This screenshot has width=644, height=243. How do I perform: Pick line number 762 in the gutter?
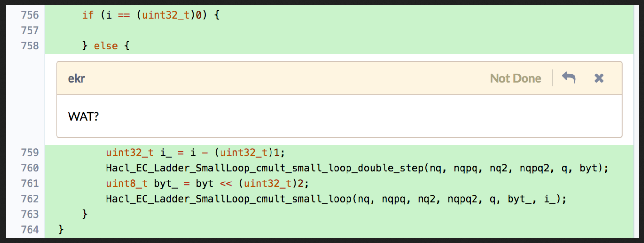[30, 199]
